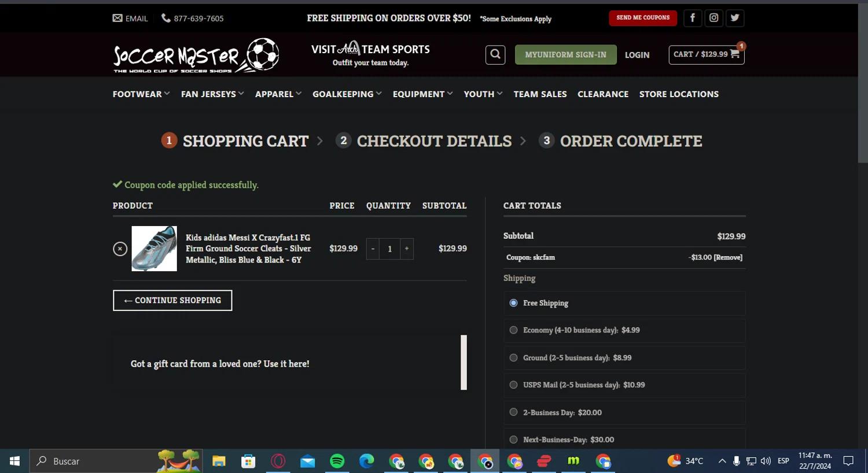Open the Store Locations menu item

coord(679,94)
